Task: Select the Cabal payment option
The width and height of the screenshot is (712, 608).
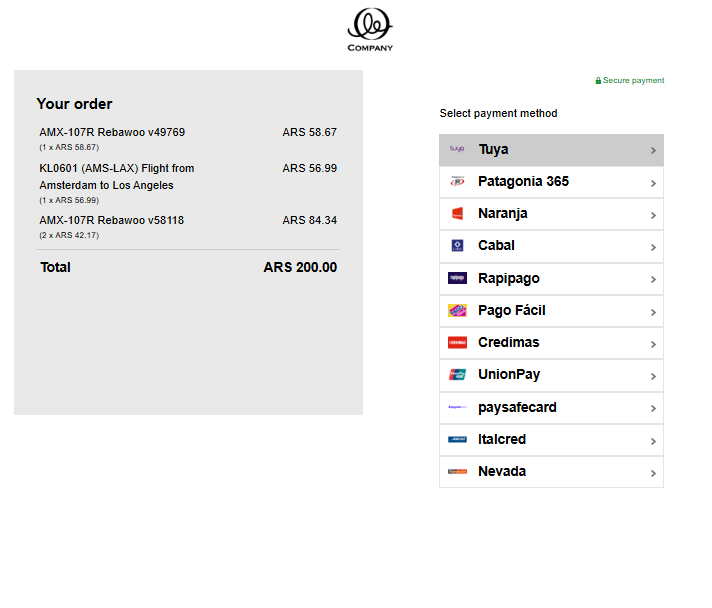Action: pos(551,246)
